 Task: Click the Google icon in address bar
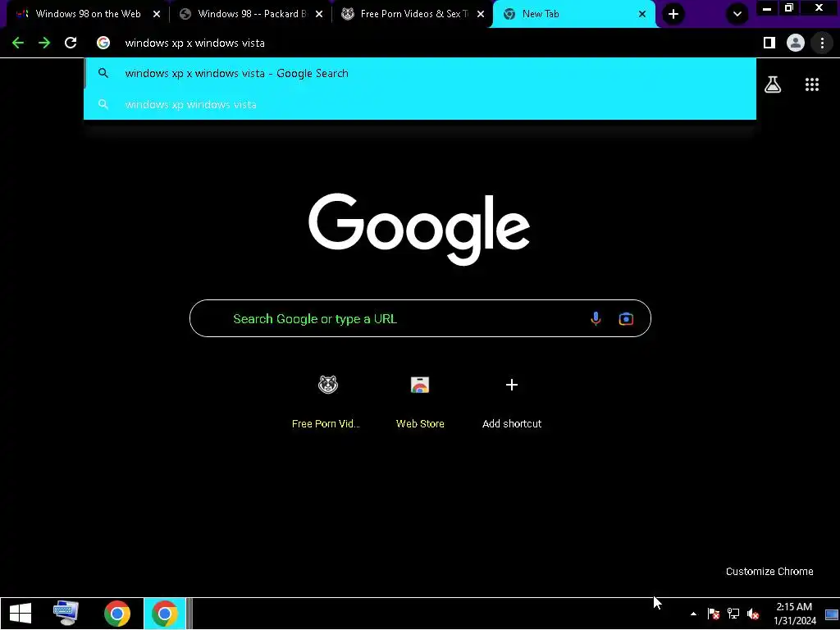[x=103, y=43]
